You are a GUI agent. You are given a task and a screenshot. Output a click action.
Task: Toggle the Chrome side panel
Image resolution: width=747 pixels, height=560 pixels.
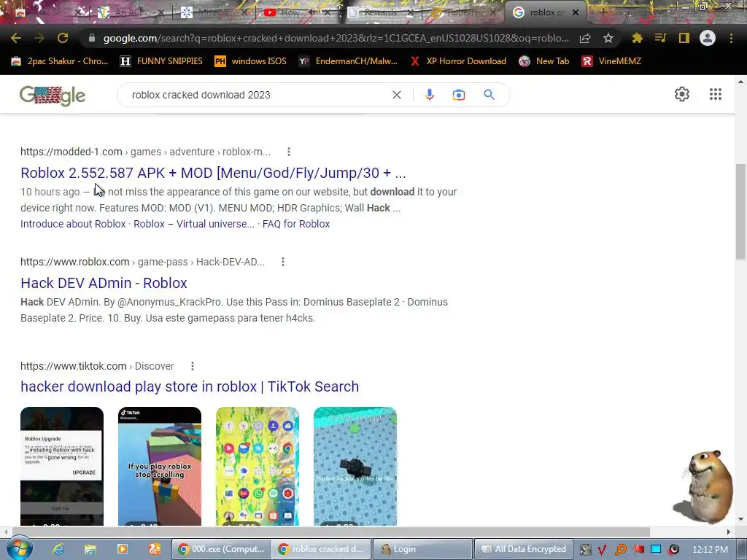pos(684,38)
